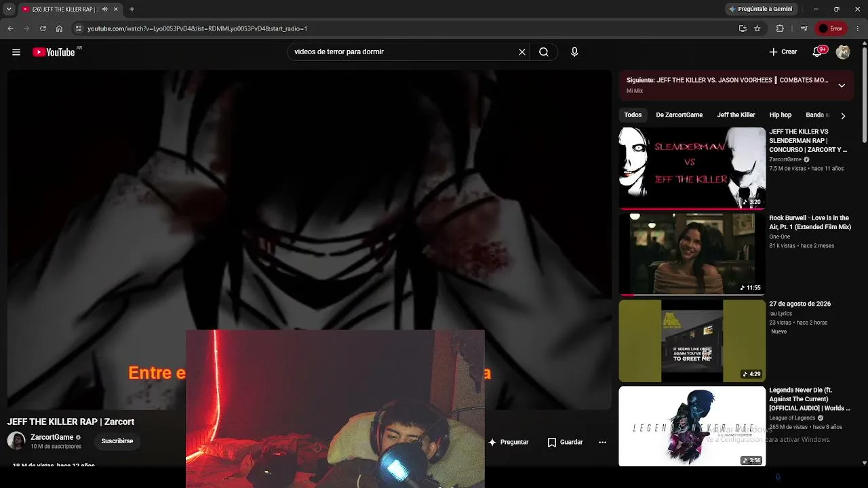
Task: Open Pregúntale a Gemini
Action: pos(760,9)
